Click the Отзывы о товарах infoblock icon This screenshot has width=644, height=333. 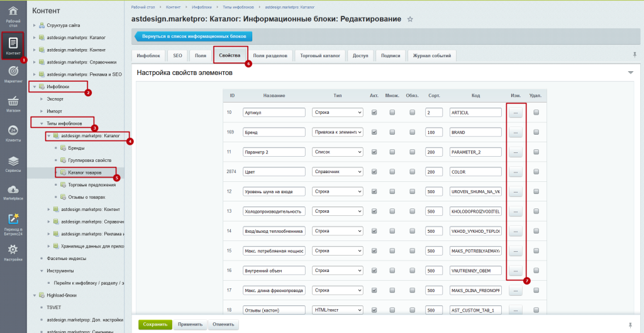63,197
